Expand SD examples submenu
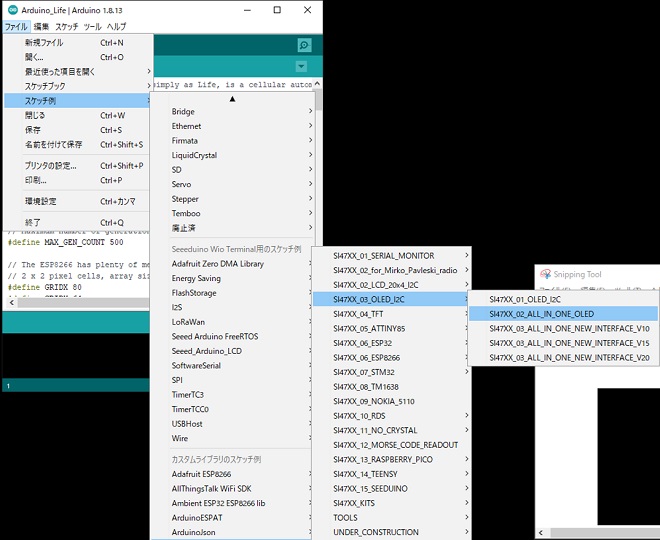Viewport: 660px width, 540px height. (x=233, y=170)
